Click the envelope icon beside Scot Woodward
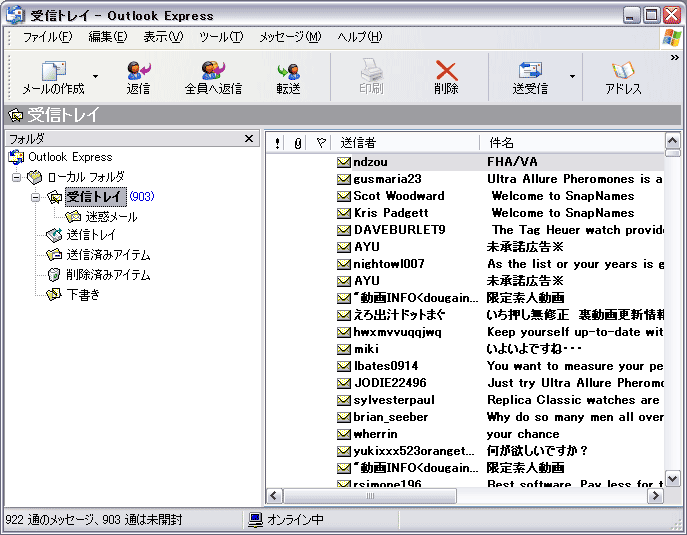Screen dimensions: 687x535 (344, 196)
